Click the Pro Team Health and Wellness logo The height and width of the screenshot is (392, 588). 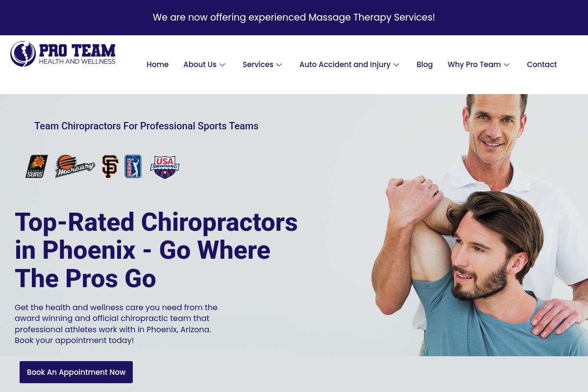(x=63, y=54)
